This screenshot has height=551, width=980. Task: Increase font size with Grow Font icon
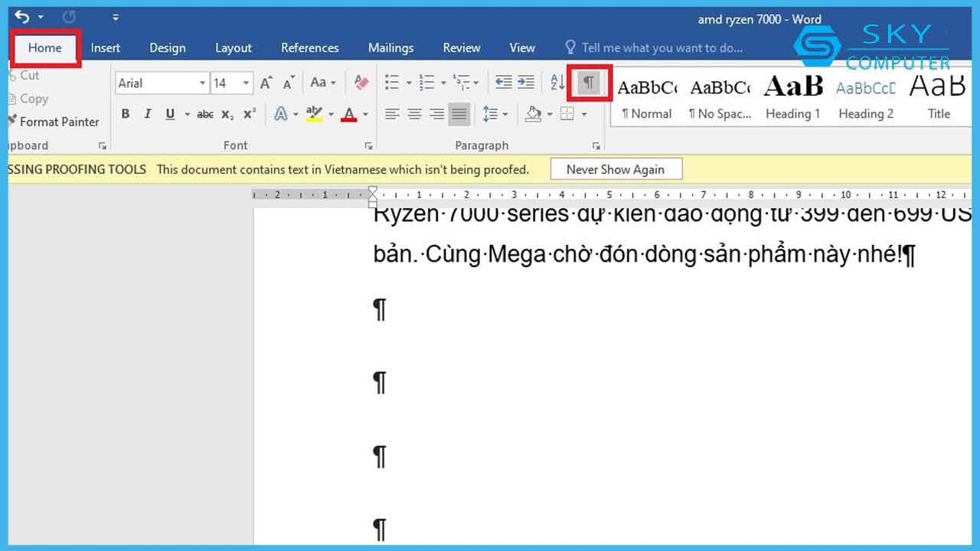pos(266,83)
